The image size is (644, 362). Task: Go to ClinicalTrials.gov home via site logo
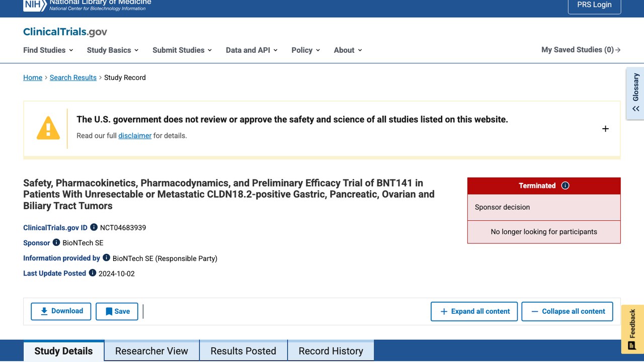pos(65,32)
